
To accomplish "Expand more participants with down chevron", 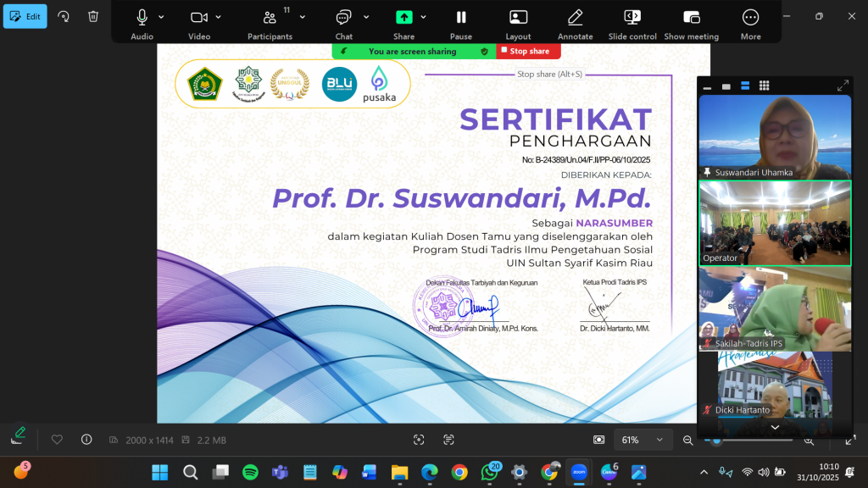I will point(774,428).
